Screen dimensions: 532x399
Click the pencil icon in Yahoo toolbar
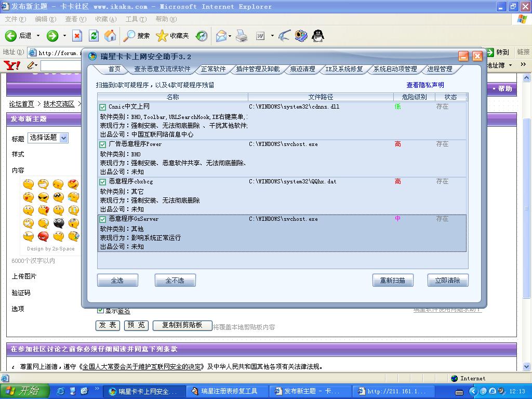32,65
